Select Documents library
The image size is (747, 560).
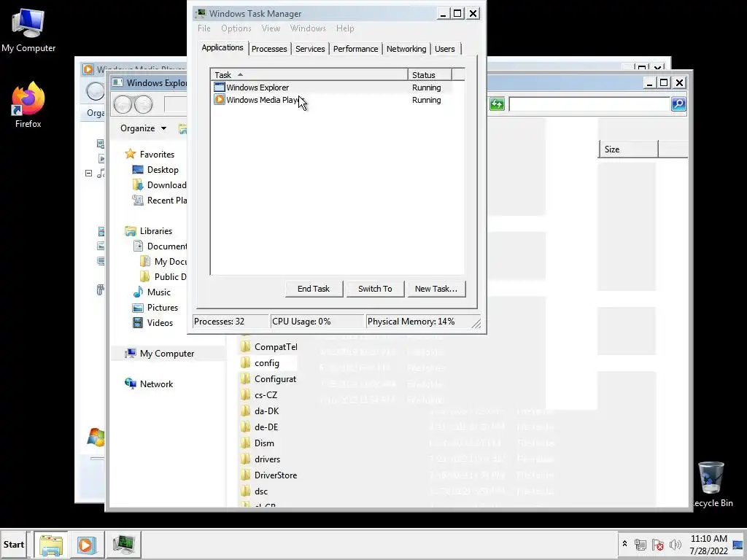pos(160,246)
